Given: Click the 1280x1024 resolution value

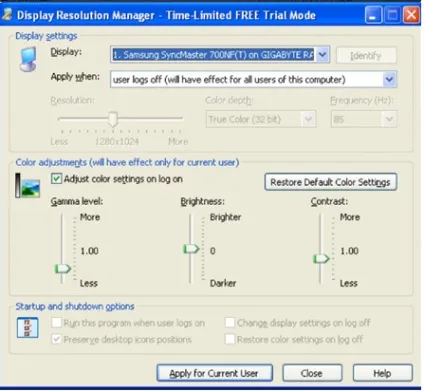Looking at the screenshot, I should point(117,142).
